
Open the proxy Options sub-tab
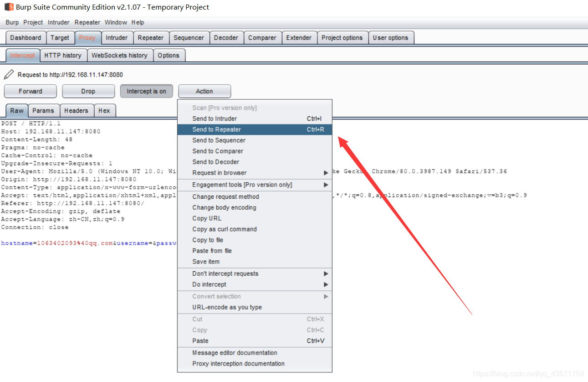click(x=169, y=55)
